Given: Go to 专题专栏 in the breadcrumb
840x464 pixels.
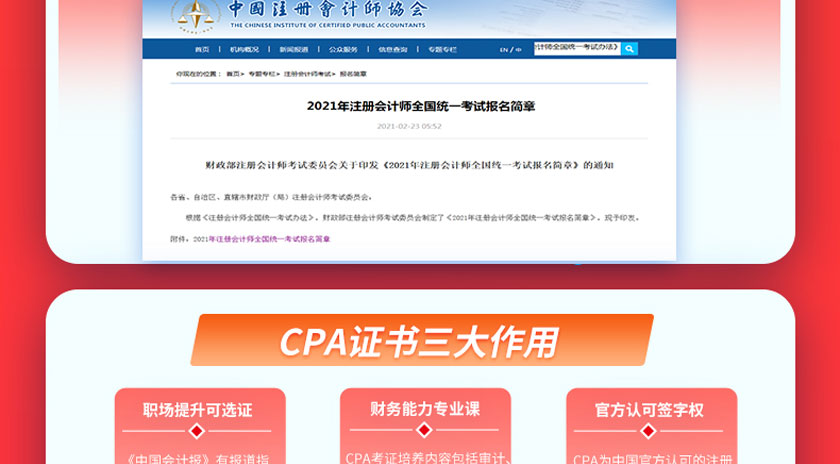Looking at the screenshot, I should (x=261, y=74).
